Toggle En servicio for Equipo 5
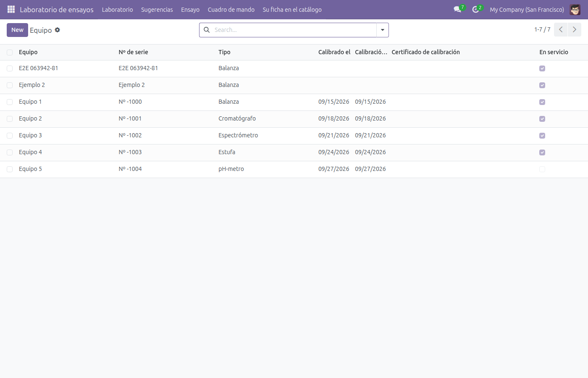 (x=542, y=169)
